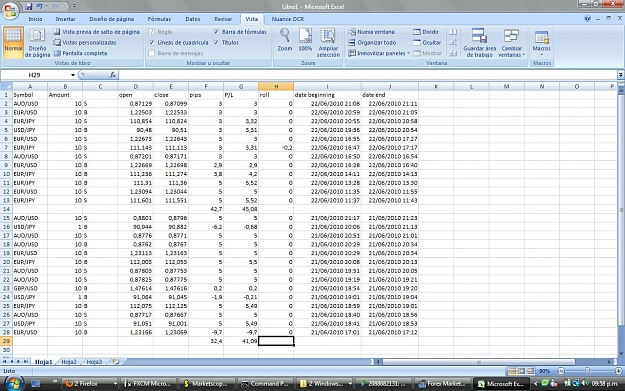
Task: Click the Windows Start orb
Action: click(x=14, y=383)
